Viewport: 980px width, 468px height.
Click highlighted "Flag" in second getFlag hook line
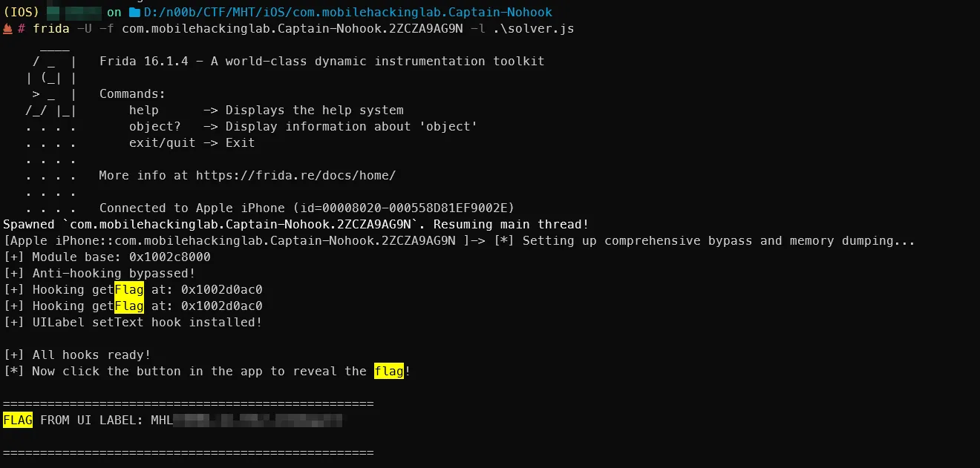129,306
